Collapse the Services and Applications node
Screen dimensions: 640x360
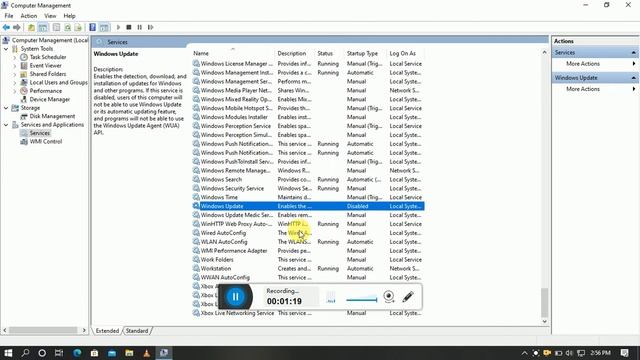(x=6, y=125)
